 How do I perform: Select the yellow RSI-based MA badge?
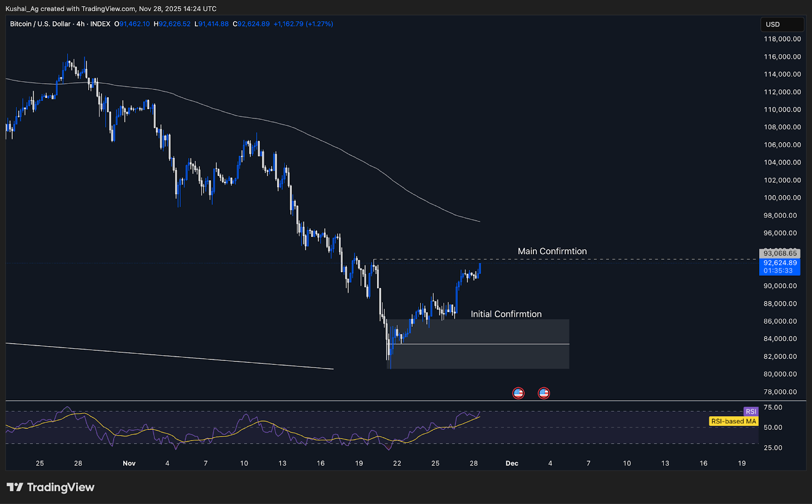tap(733, 421)
